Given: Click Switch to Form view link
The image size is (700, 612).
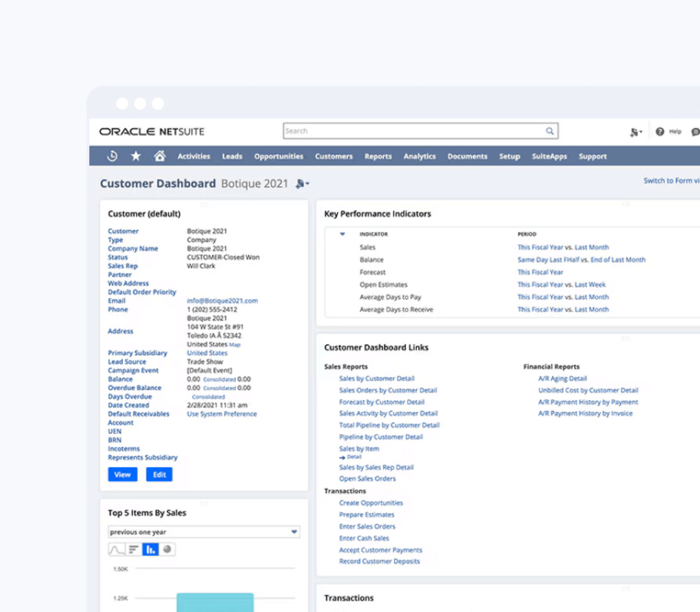Looking at the screenshot, I should (672, 181).
